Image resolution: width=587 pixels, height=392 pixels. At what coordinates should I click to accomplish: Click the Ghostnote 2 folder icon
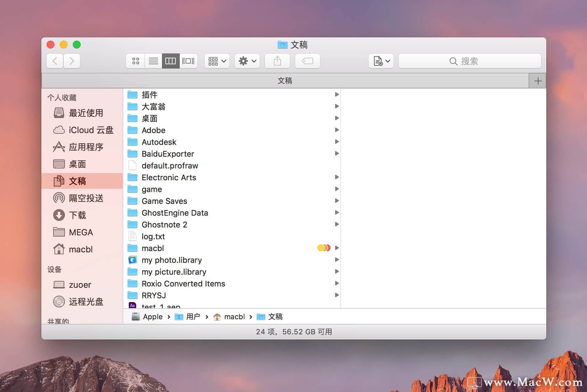click(x=132, y=225)
